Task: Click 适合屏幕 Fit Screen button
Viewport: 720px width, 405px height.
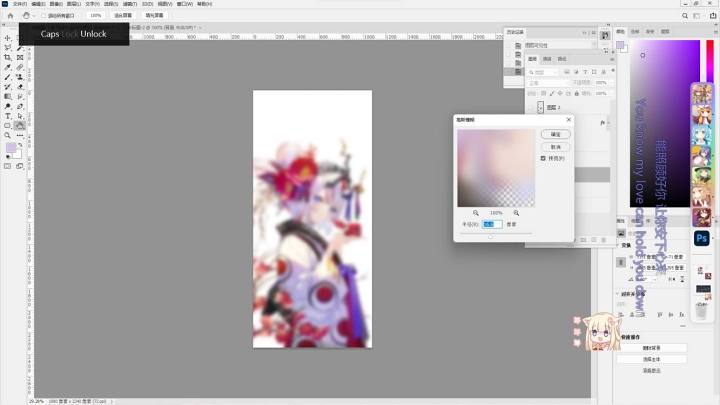Action: (123, 15)
